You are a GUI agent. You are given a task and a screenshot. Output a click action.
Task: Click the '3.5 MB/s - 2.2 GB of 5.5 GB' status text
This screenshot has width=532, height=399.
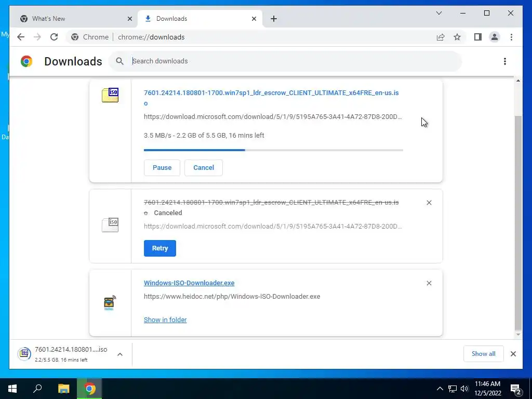coord(204,136)
